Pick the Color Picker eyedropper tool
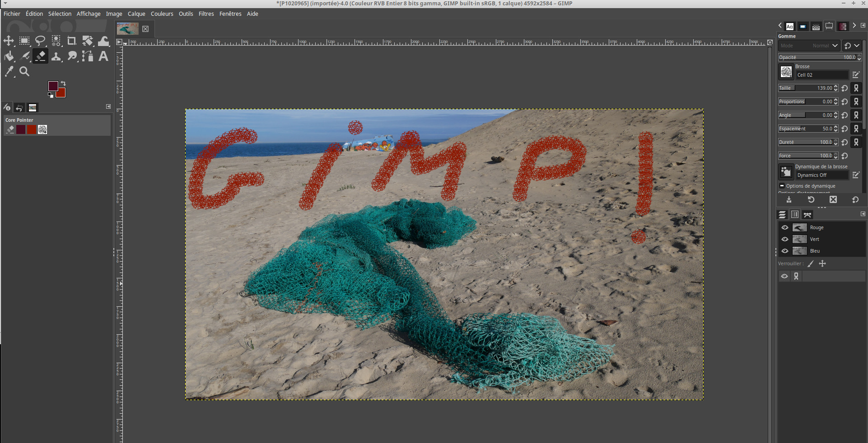Viewport: 868px width, 443px height. point(9,71)
